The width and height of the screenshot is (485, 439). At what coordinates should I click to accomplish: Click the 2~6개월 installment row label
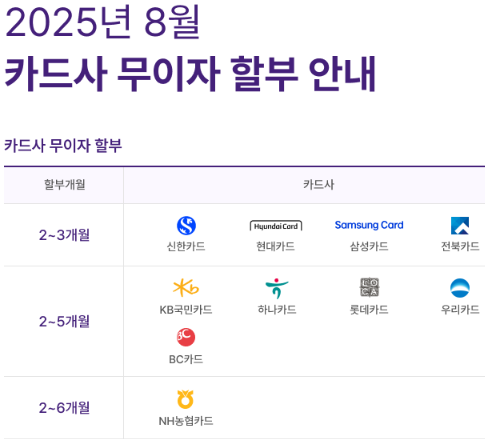coord(64,408)
